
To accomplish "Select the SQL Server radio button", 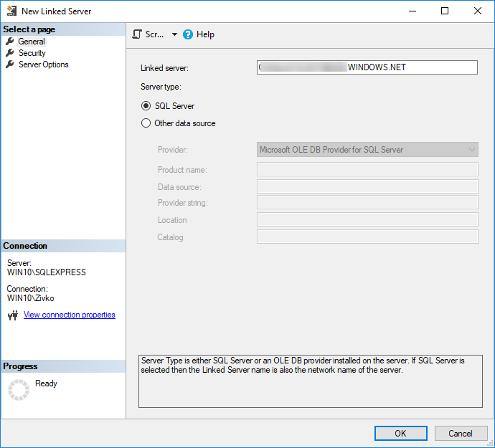I will click(146, 106).
